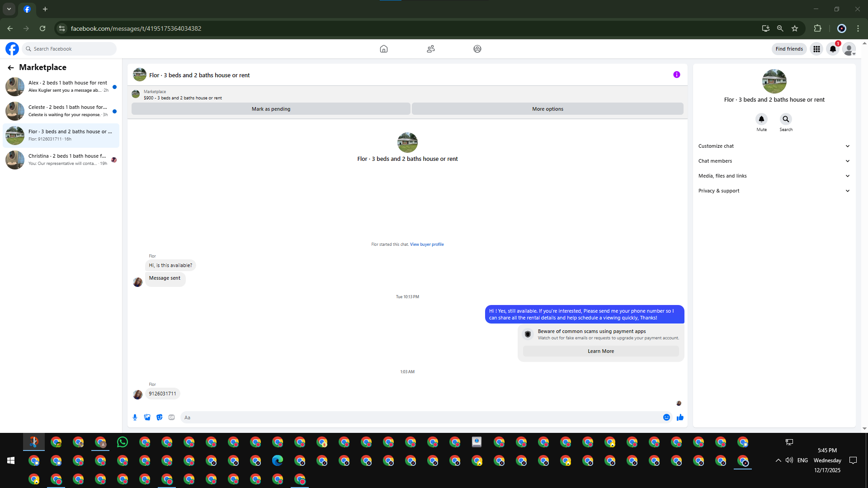
Task: Expand Media, files and links section
Action: coord(774,176)
